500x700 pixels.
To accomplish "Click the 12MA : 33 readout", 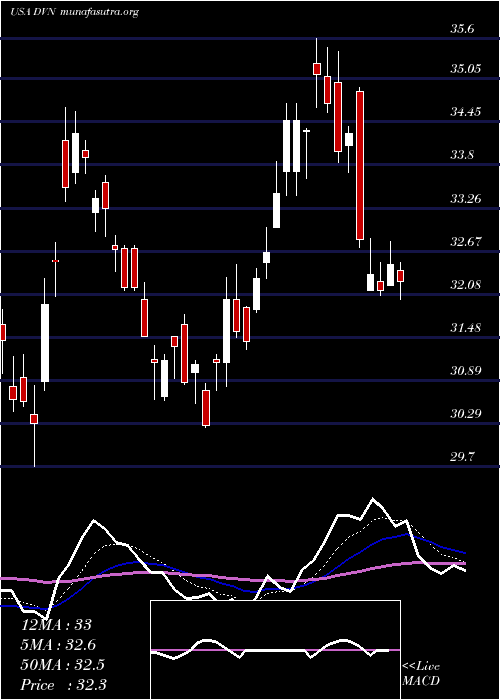I will tap(56, 625).
